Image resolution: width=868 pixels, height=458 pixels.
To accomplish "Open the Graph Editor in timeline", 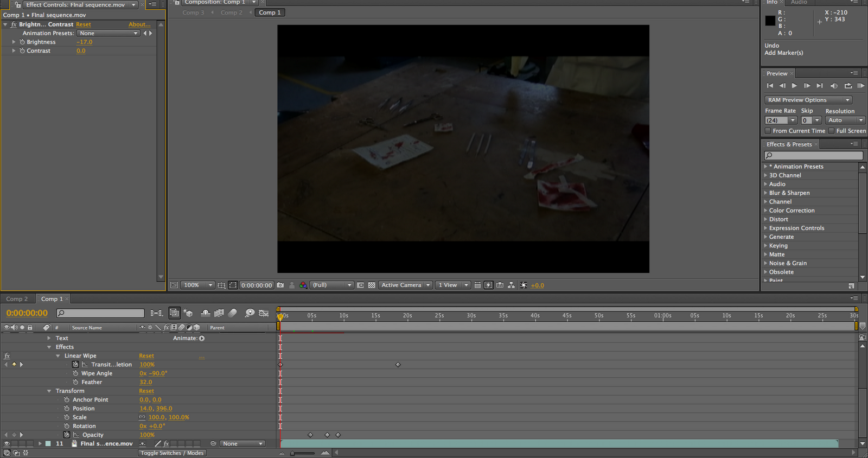I will pos(264,313).
